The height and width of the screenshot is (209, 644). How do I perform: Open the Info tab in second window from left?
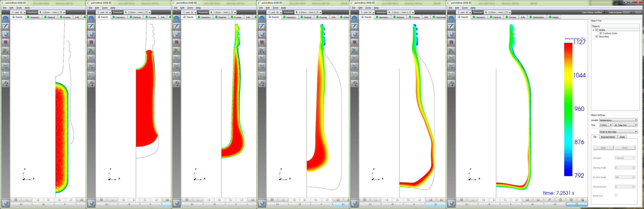163,17
